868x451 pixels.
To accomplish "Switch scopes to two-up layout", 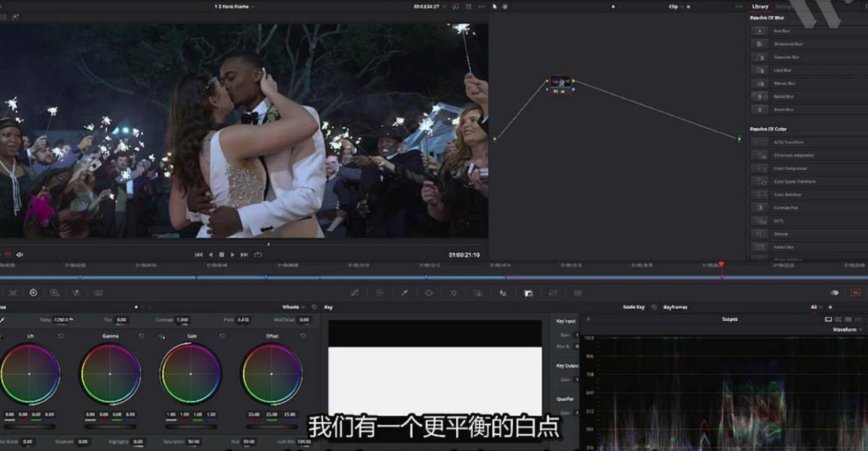I will pyautogui.click(x=838, y=320).
